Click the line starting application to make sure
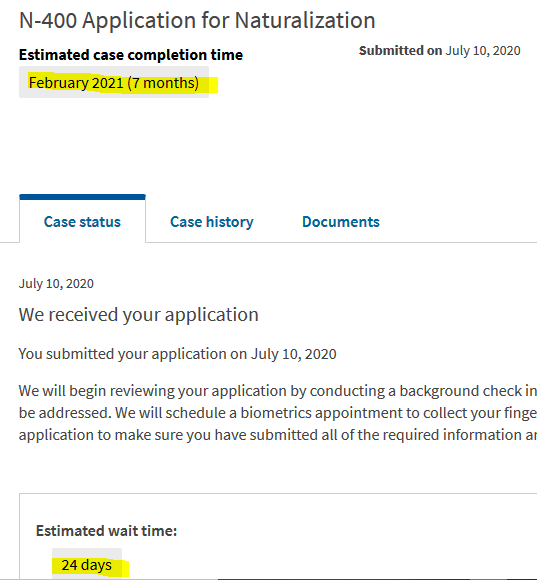The image size is (537, 580). point(278,435)
